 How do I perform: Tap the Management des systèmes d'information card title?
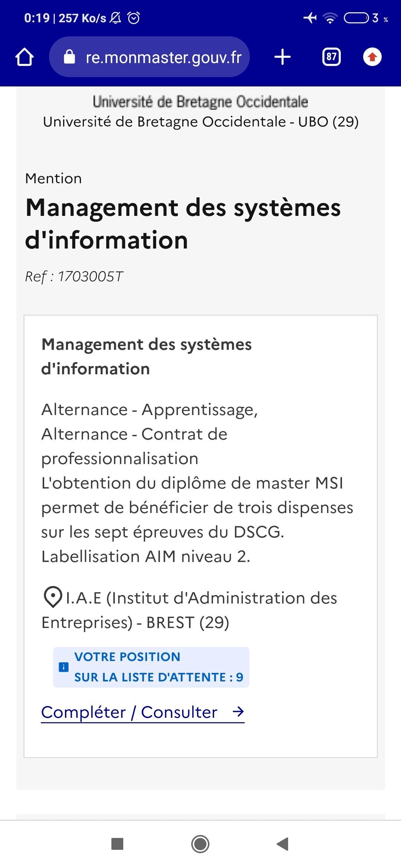pyautogui.click(x=146, y=356)
